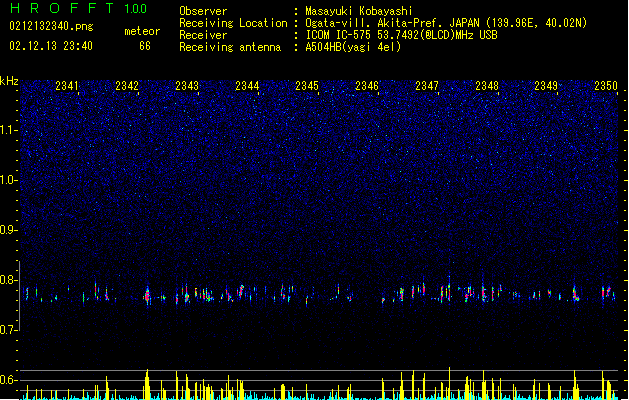Click the 2348 time marker
This screenshot has height=400, width=629.
point(487,85)
